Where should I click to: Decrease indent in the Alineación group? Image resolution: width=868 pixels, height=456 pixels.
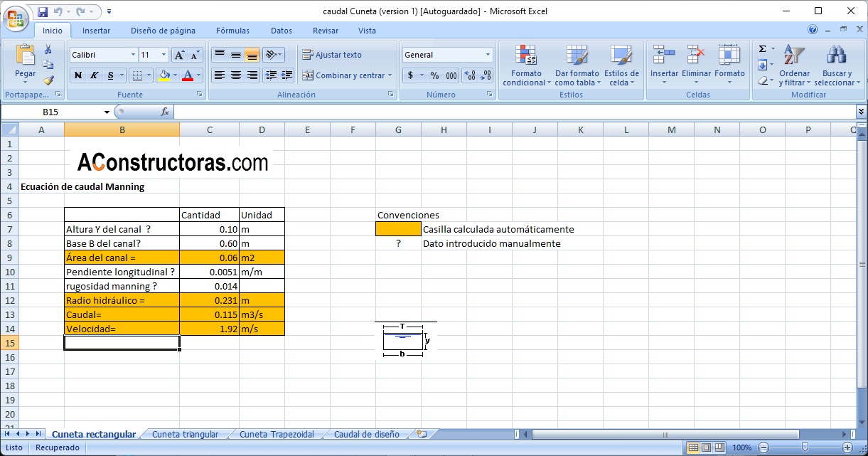click(x=271, y=75)
